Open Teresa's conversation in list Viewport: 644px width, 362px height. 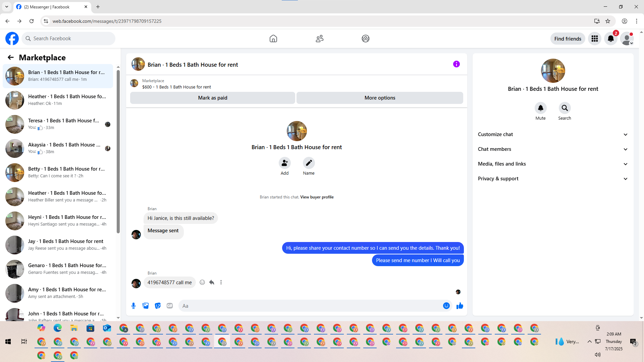click(x=58, y=124)
